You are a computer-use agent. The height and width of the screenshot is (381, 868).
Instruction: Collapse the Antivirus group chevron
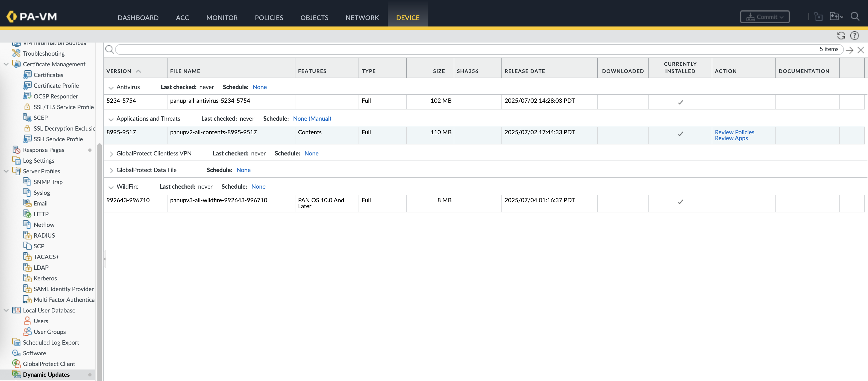[x=111, y=87]
